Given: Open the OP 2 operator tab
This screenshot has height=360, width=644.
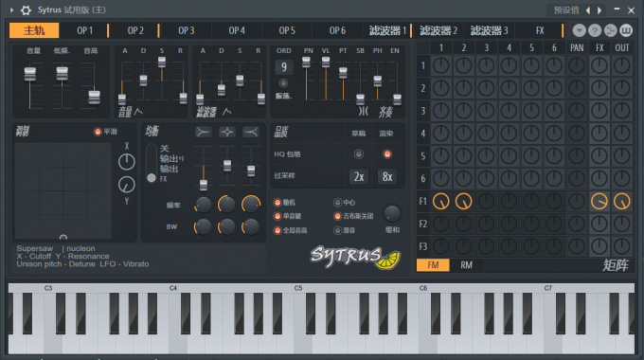Looking at the screenshot, I should pyautogui.click(x=135, y=30).
